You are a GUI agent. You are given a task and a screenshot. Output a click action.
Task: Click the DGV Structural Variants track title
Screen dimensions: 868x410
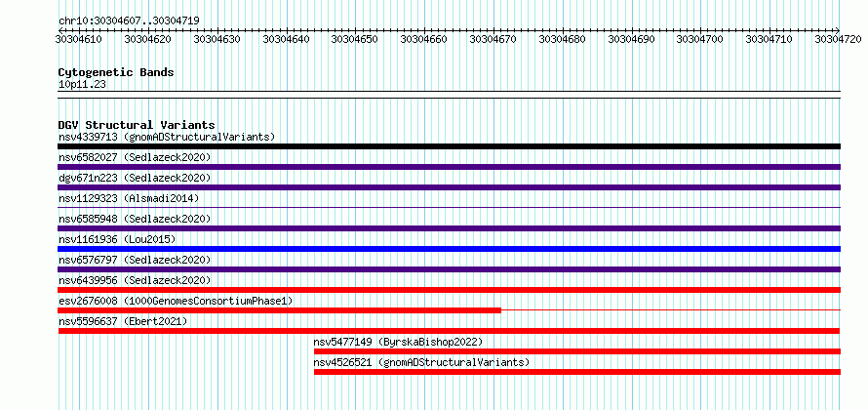[137, 125]
